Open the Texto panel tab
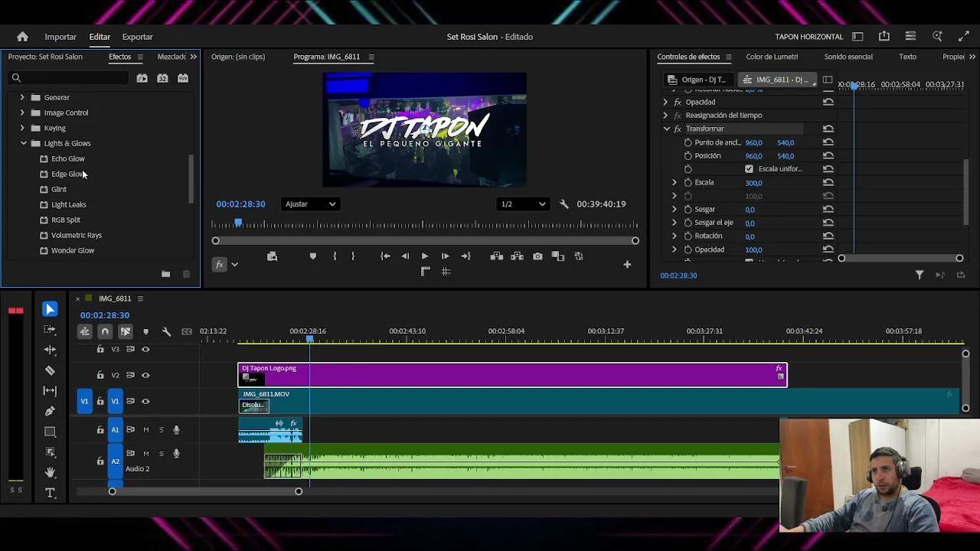Image resolution: width=980 pixels, height=551 pixels. tap(907, 57)
